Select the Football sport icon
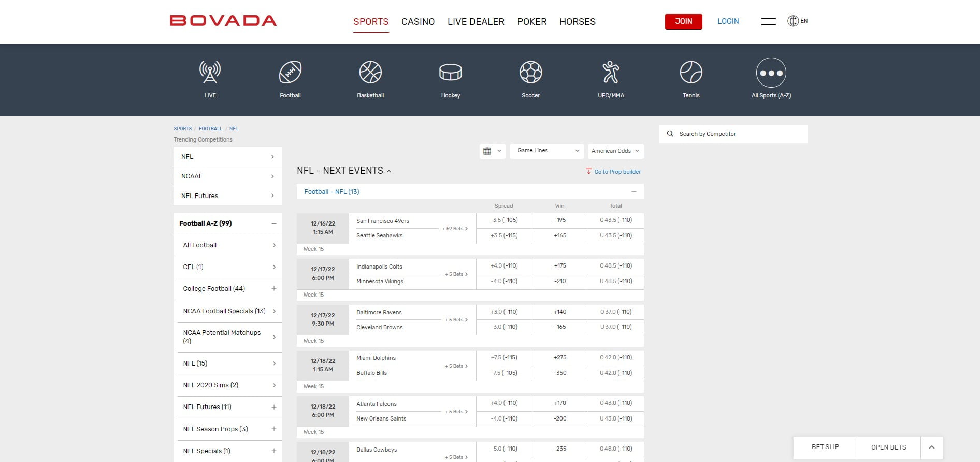The image size is (980, 462). pos(290,73)
